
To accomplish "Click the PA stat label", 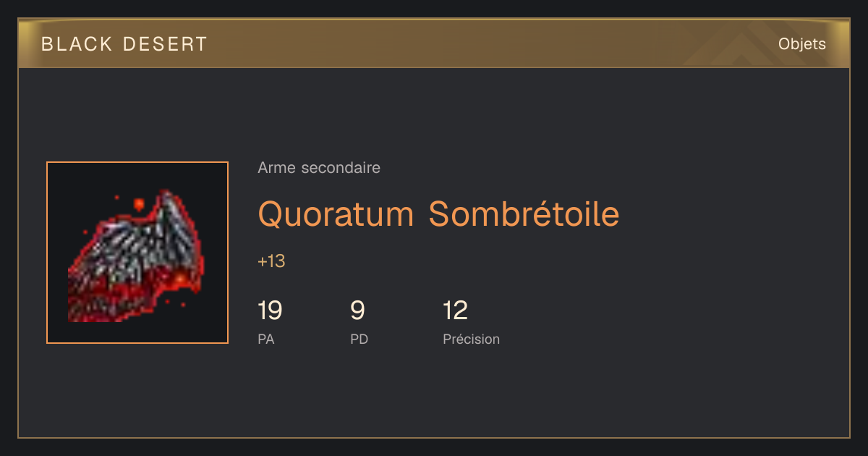I will pyautogui.click(x=265, y=339).
